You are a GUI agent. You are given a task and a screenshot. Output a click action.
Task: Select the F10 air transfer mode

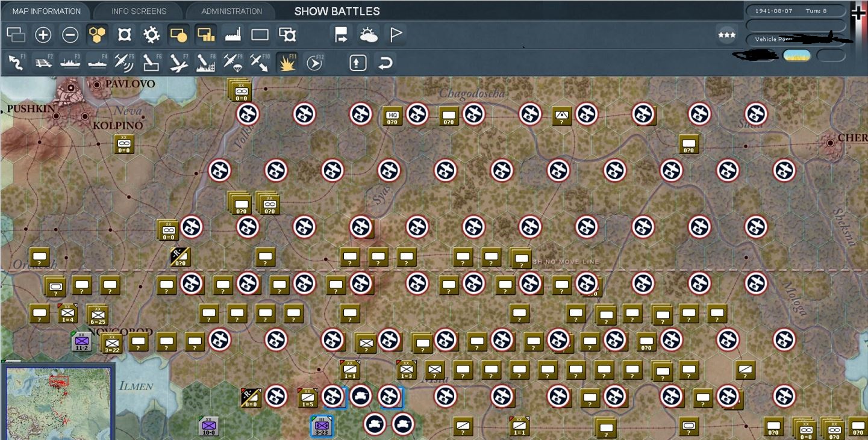coord(260,62)
